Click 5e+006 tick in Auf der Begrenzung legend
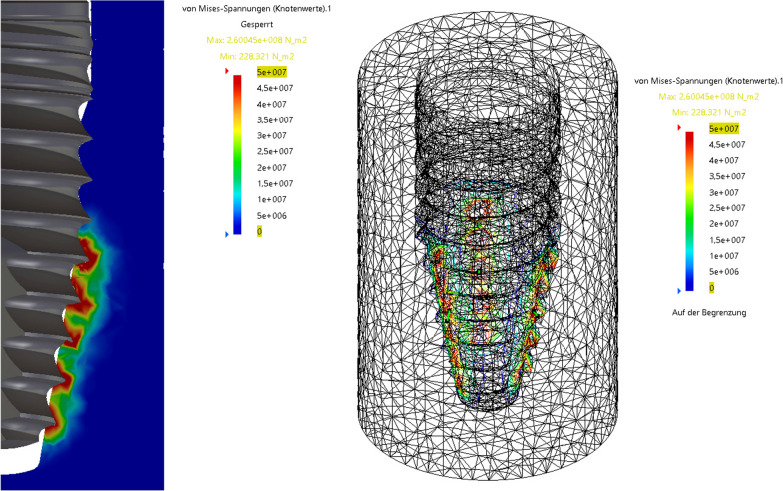Viewport: 783px width, 491px height. coord(724,272)
